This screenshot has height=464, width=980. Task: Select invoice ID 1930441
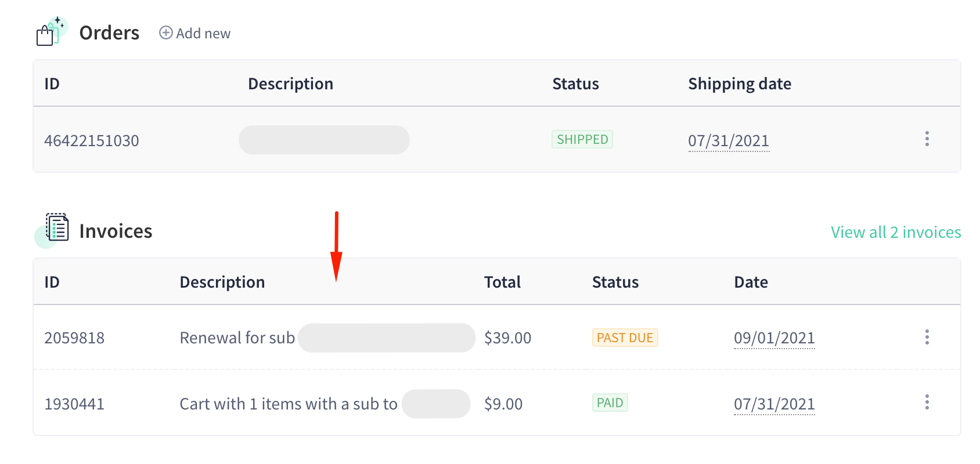[x=74, y=404]
